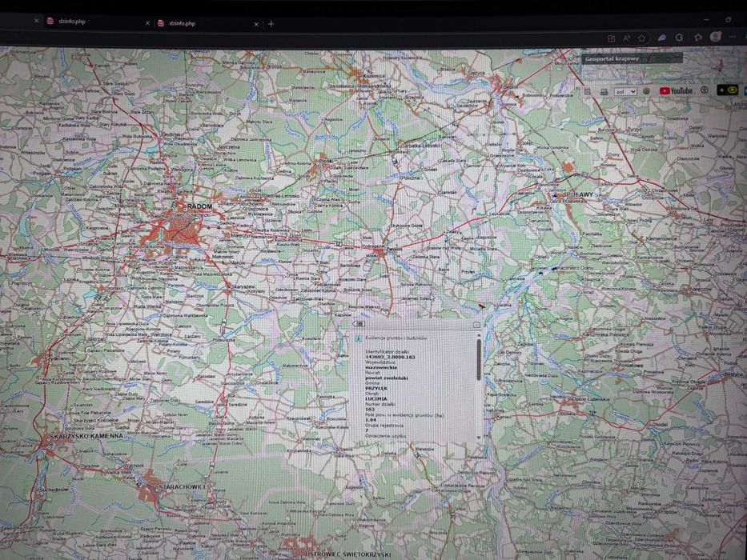Select the area value 1.94
The height and width of the screenshot is (560, 747).
370,420
